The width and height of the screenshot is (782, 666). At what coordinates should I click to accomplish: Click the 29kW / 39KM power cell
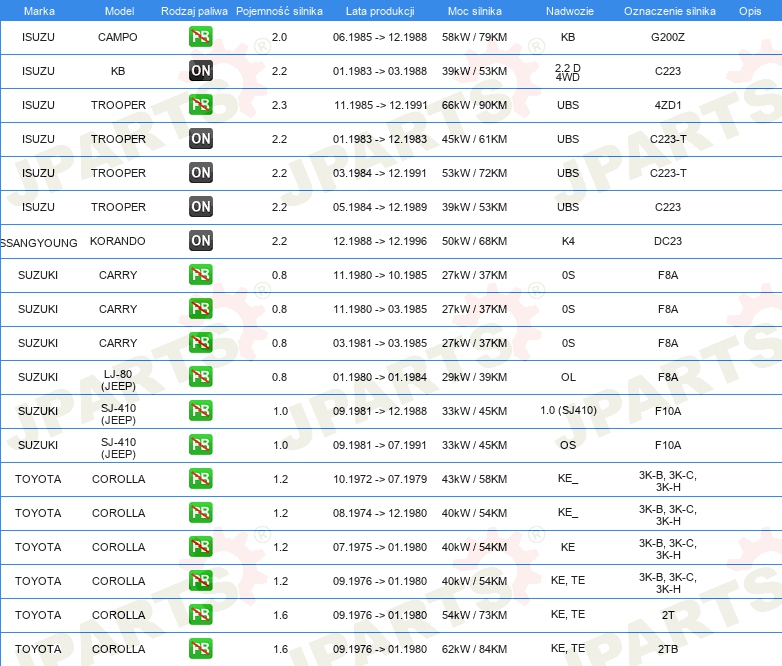coord(474,377)
